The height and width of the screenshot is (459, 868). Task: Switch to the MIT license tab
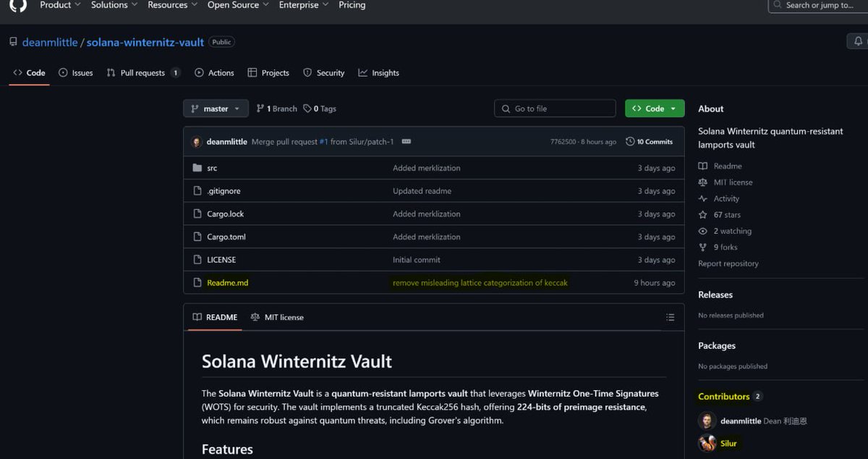[277, 317]
